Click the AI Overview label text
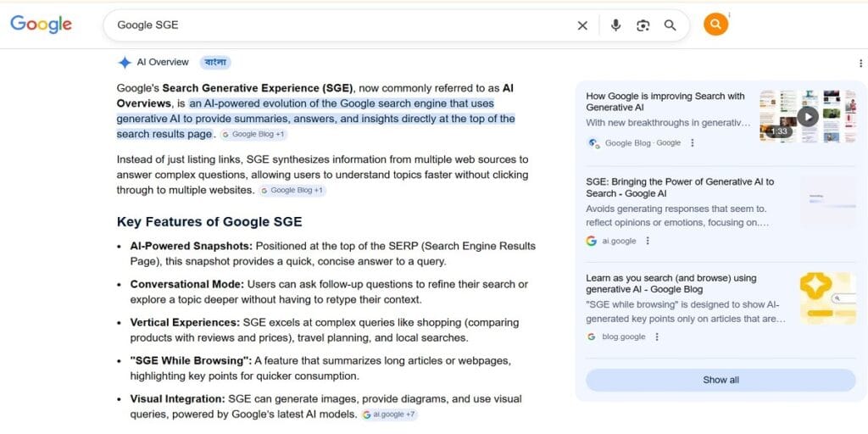Screen dimensions: 868x434 tap(163, 62)
